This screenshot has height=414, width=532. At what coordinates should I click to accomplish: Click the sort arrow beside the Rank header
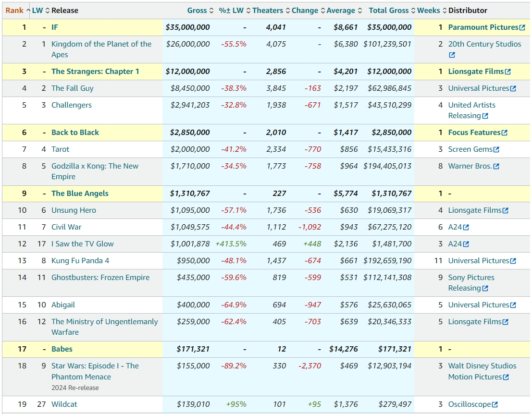click(28, 11)
